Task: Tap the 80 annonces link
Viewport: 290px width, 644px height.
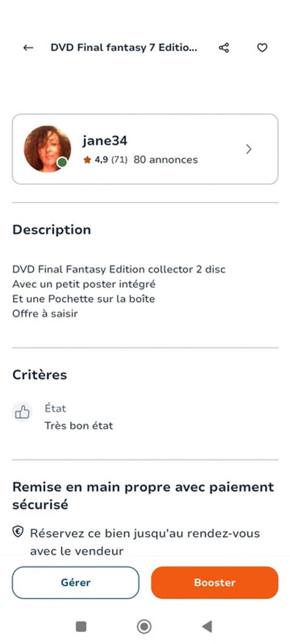Action: (165, 159)
